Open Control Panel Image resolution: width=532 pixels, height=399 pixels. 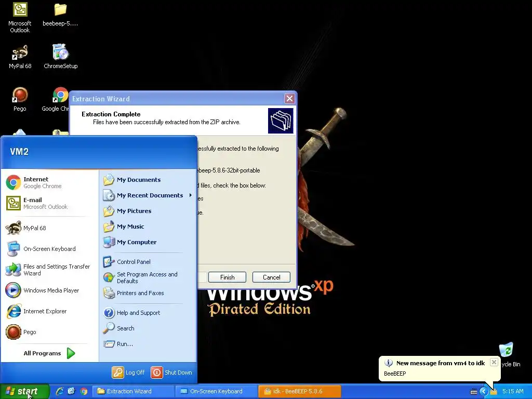click(x=148, y=262)
